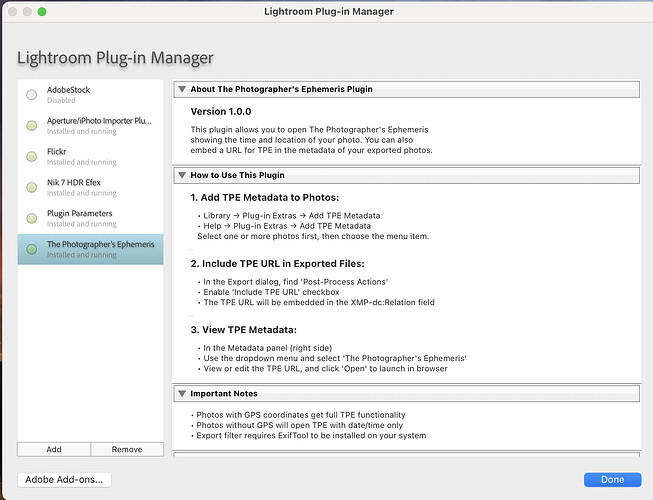This screenshot has height=500, width=653.
Task: Click The Photographer's Ephemeris status dot
Action: pyautogui.click(x=32, y=249)
